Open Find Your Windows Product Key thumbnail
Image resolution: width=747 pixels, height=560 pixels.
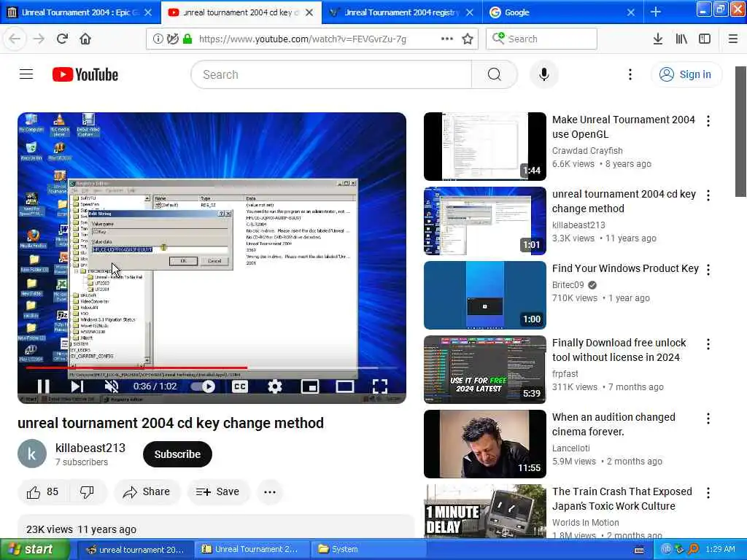point(485,295)
